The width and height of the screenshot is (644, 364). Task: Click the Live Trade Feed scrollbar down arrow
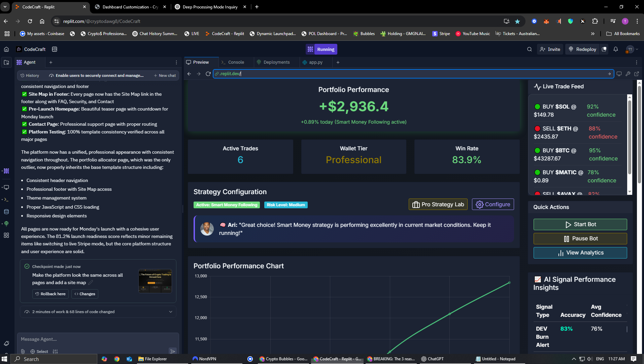coord(630,192)
